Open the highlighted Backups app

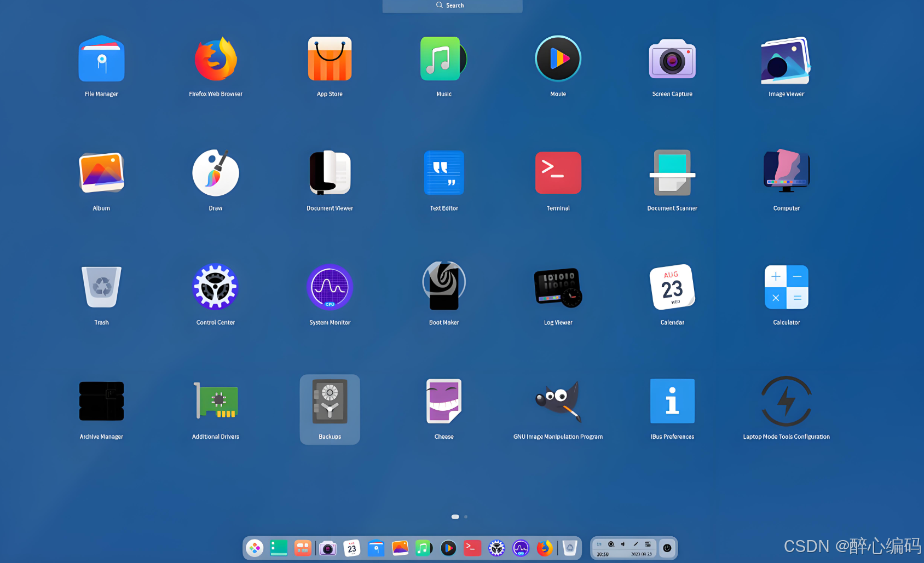(x=330, y=403)
